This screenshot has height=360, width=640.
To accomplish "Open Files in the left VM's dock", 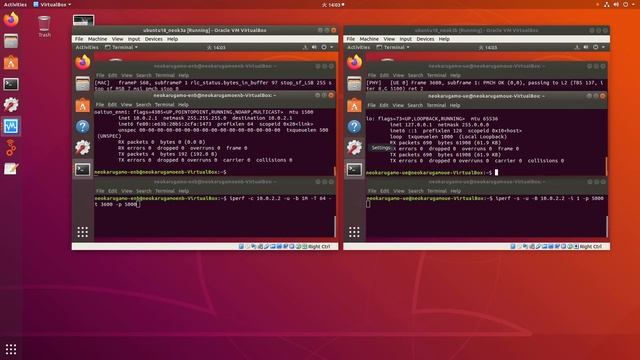I will 82,84.
